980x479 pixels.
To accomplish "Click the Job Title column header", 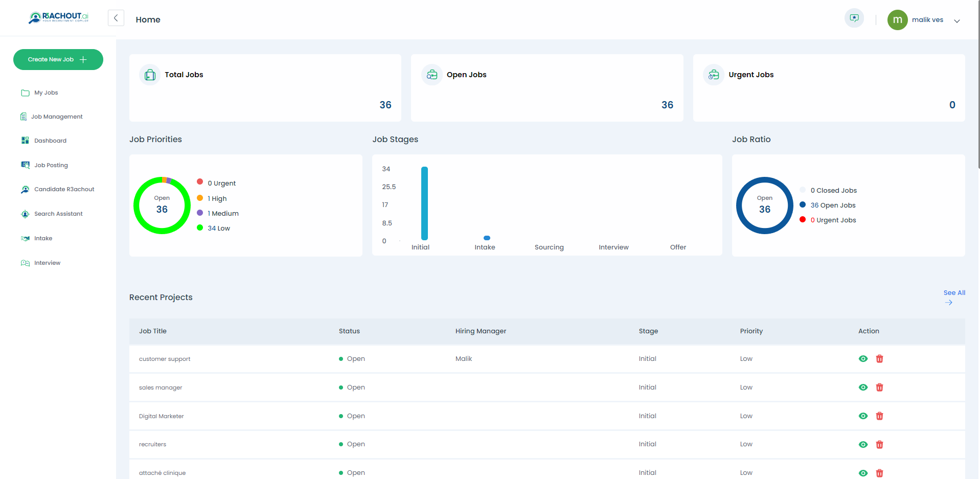I will 153,331.
